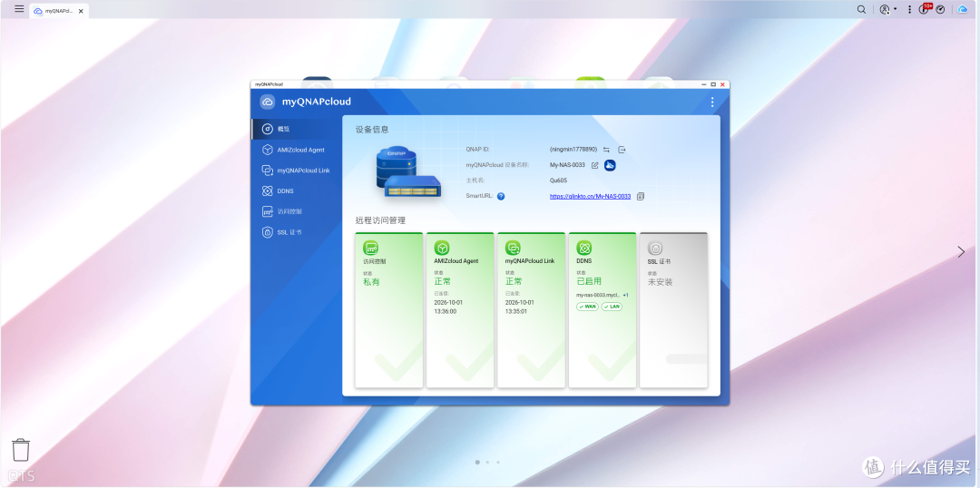Open the DDNS status card

(603, 310)
